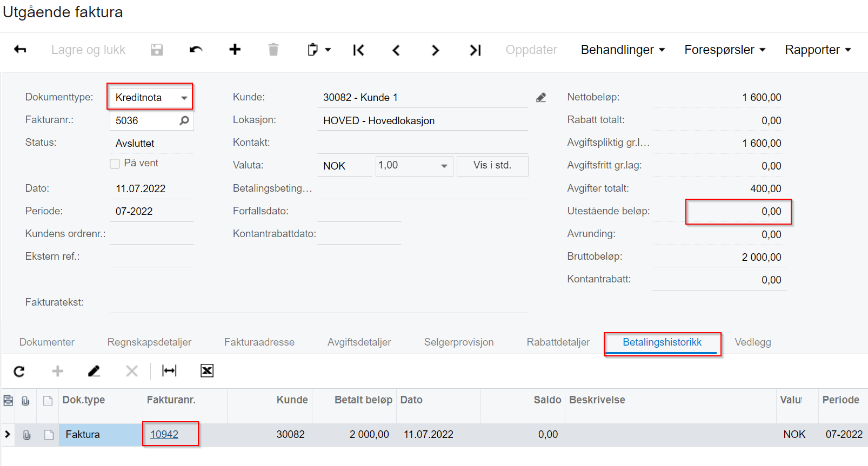Expand the Faktura row arrow

pyautogui.click(x=8, y=434)
